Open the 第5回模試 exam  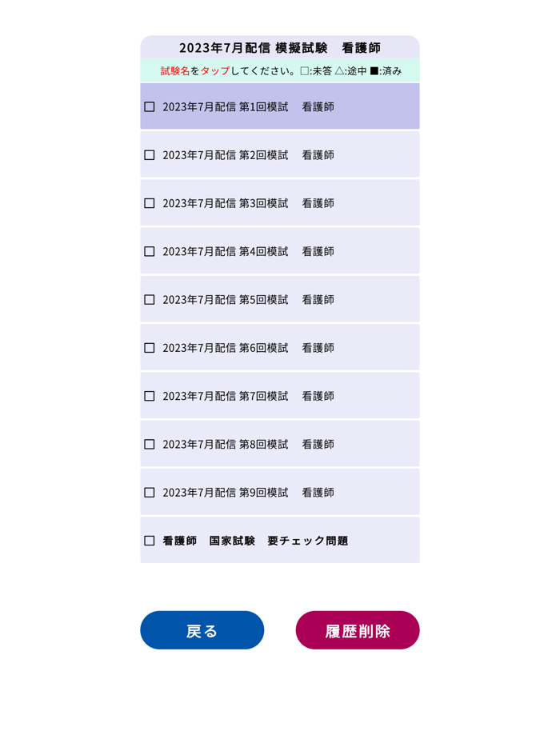click(x=248, y=299)
